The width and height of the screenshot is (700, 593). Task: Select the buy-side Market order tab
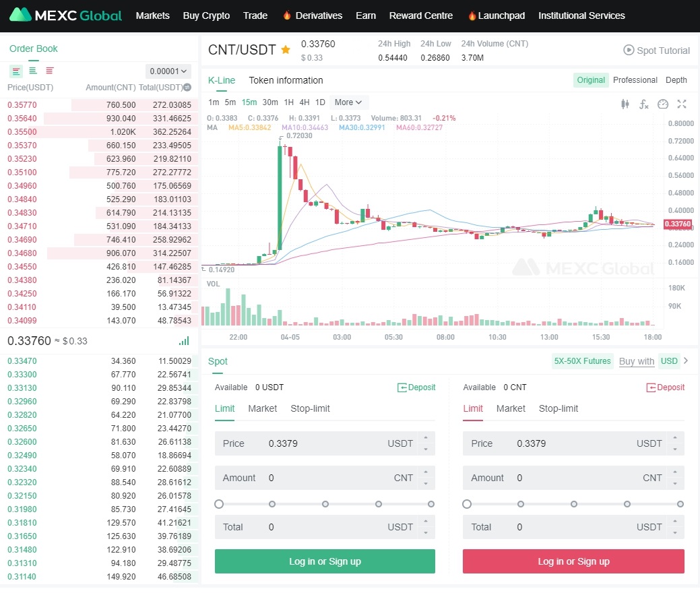coord(263,408)
